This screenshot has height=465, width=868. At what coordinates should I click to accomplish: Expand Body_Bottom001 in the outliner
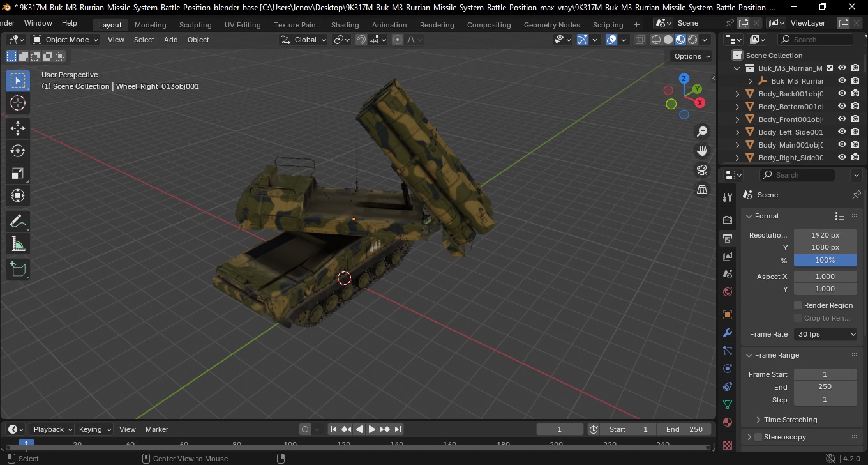738,107
